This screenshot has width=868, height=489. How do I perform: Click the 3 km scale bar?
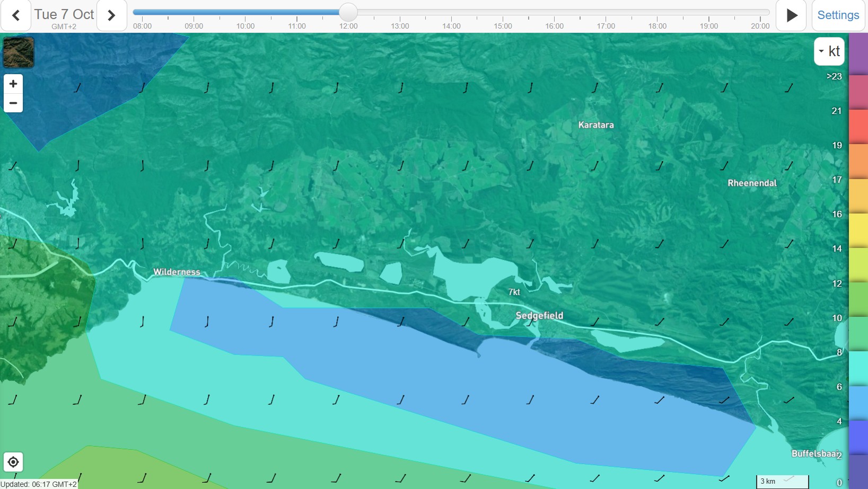(x=782, y=481)
